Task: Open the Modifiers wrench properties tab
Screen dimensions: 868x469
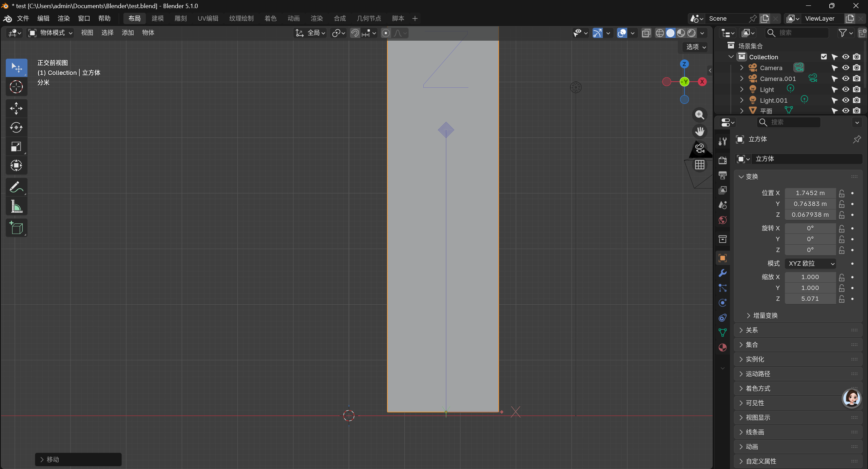Action: [x=722, y=273]
